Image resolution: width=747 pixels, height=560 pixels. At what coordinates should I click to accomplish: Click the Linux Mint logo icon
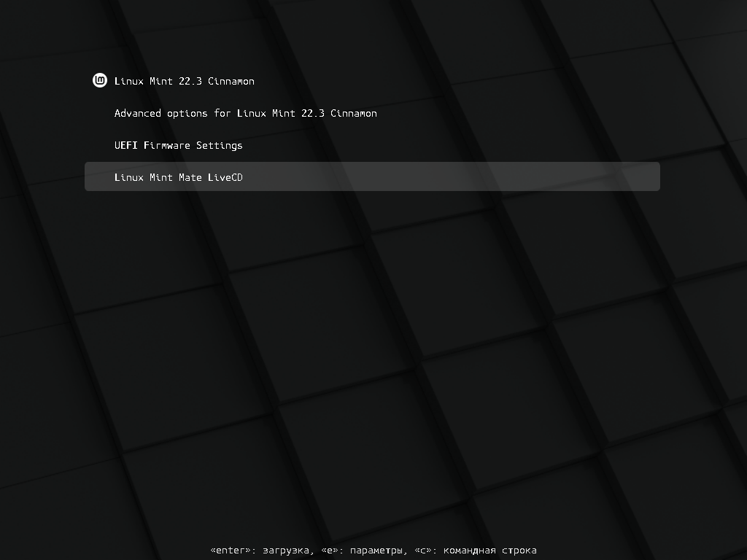tap(99, 80)
